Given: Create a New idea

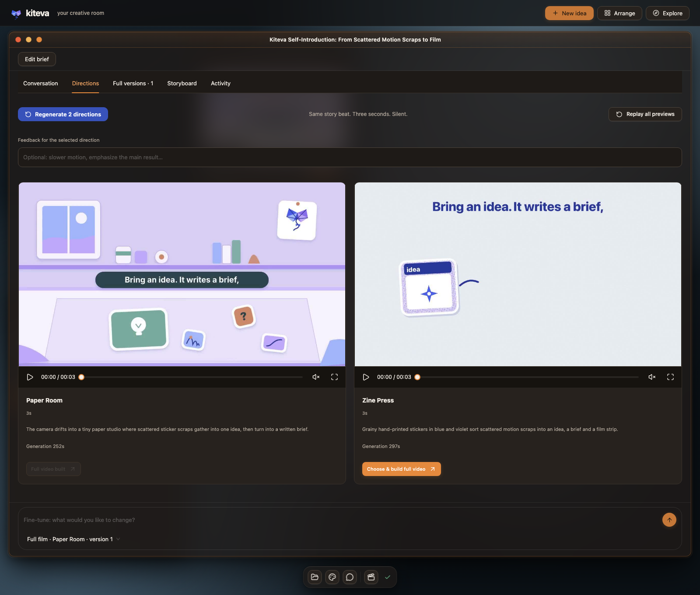Looking at the screenshot, I should (569, 13).
